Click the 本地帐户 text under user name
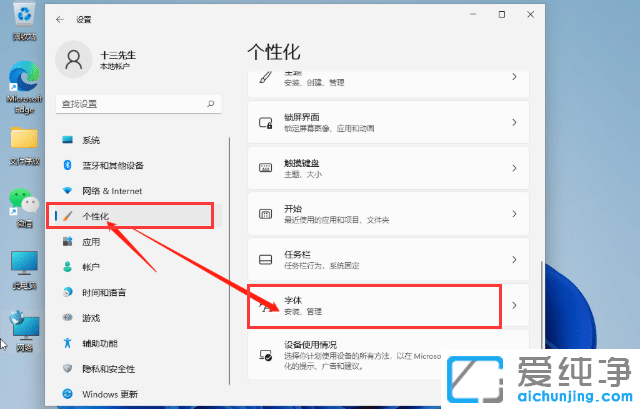The width and height of the screenshot is (641, 409). point(115,66)
